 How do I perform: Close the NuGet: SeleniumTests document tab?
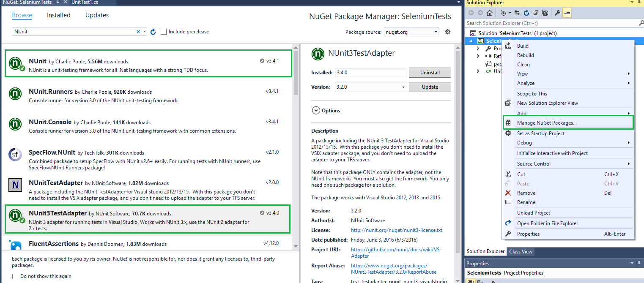(66, 2)
